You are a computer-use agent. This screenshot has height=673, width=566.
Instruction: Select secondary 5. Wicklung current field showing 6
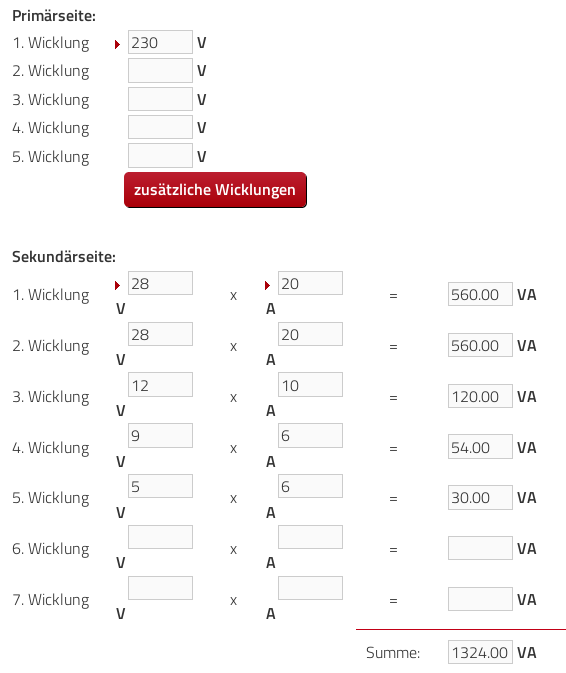[310, 486]
